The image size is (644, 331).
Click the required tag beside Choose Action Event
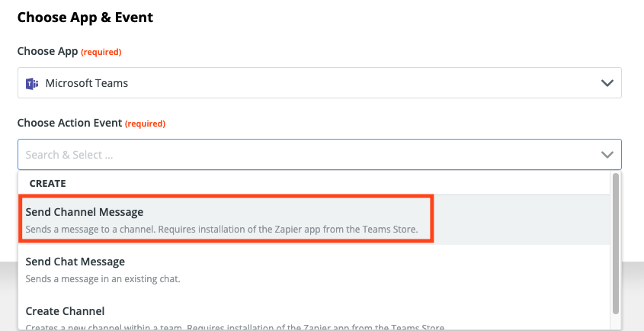pos(145,124)
